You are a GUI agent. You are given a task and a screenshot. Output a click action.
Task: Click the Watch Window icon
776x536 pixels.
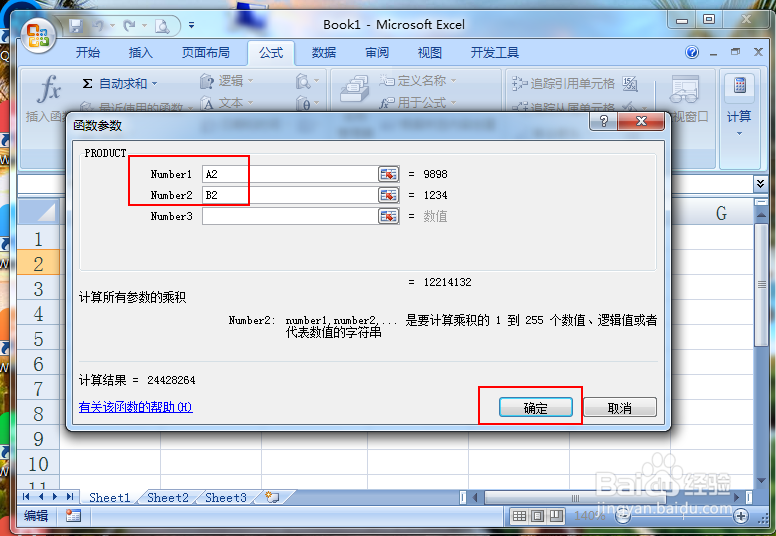click(684, 89)
